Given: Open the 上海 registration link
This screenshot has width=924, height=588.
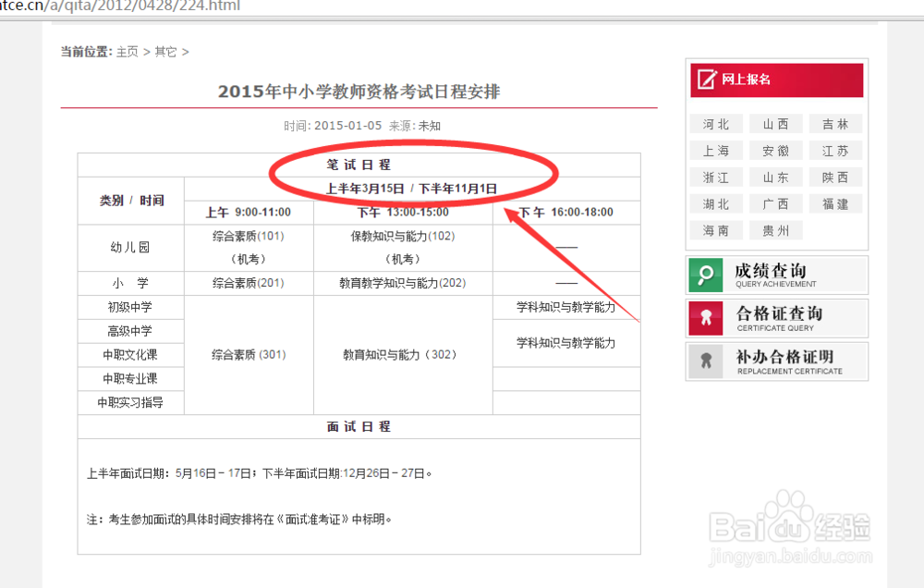Looking at the screenshot, I should tap(716, 150).
